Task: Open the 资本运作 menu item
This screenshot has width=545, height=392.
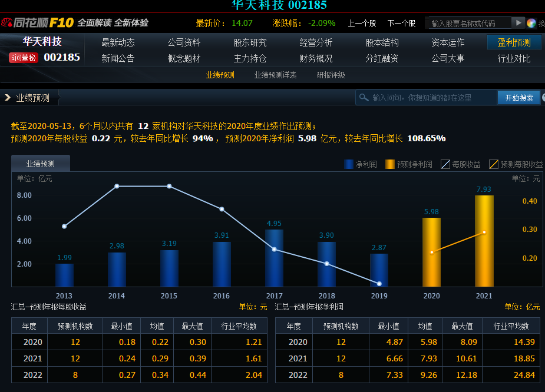Action: click(x=448, y=42)
